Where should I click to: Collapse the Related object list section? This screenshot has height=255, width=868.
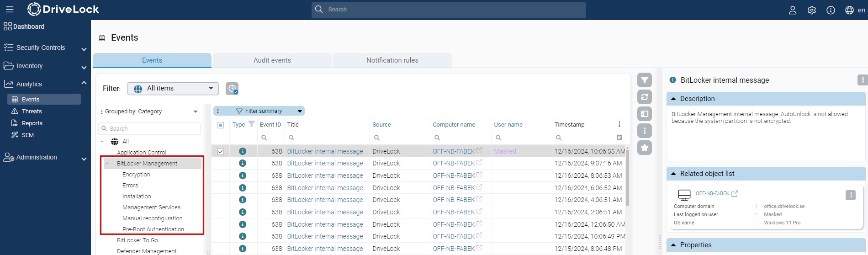pos(673,174)
